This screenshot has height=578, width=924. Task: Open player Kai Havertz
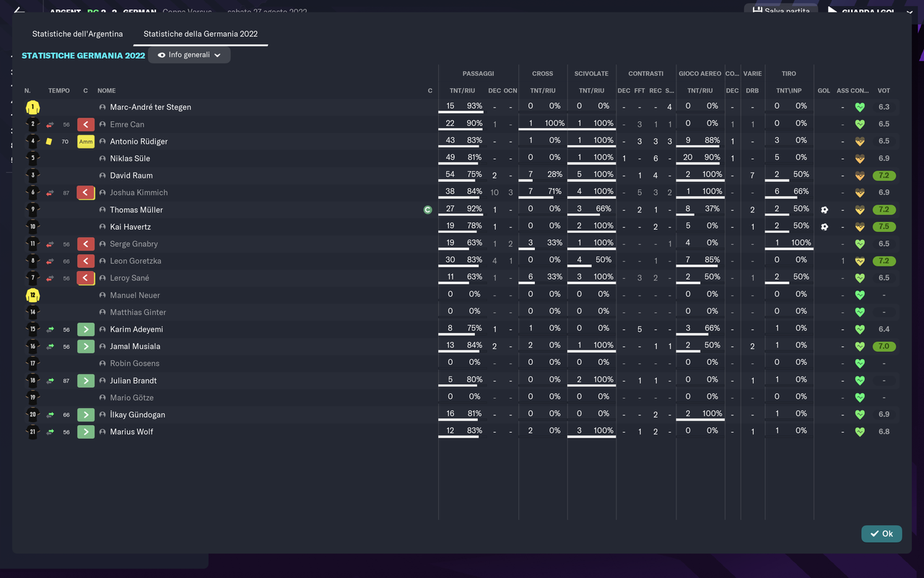click(x=131, y=227)
